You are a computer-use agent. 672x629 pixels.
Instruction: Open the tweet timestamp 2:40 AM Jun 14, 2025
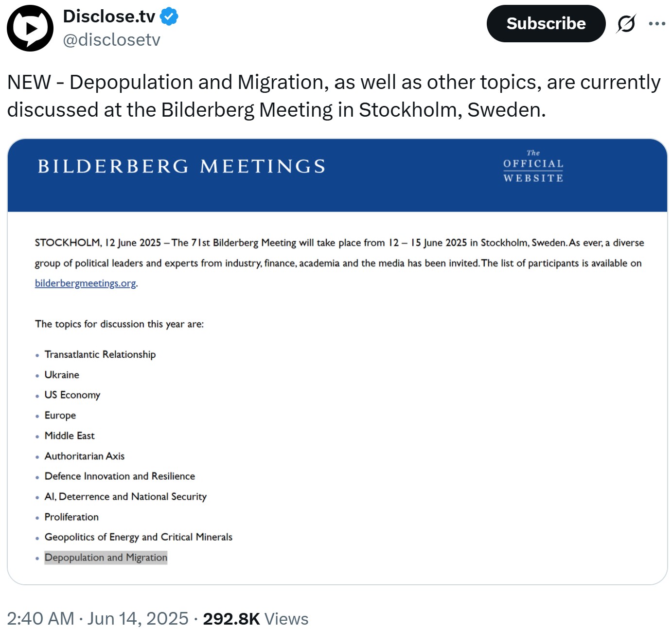(98, 619)
